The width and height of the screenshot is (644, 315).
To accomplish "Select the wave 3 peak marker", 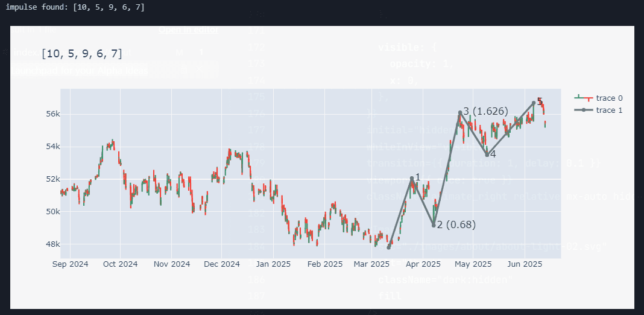I will click(x=460, y=112).
